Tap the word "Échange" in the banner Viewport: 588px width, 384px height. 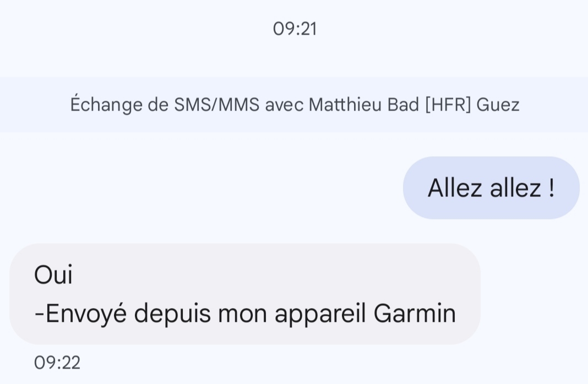click(x=106, y=105)
